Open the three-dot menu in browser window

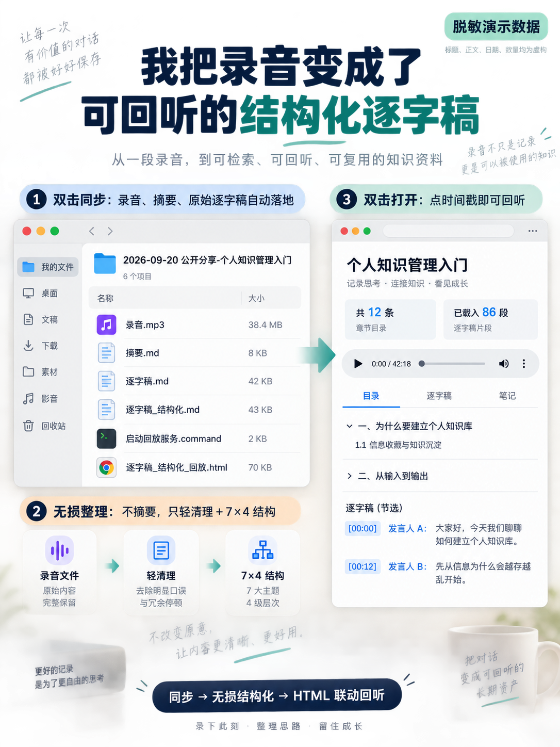pos(533,231)
